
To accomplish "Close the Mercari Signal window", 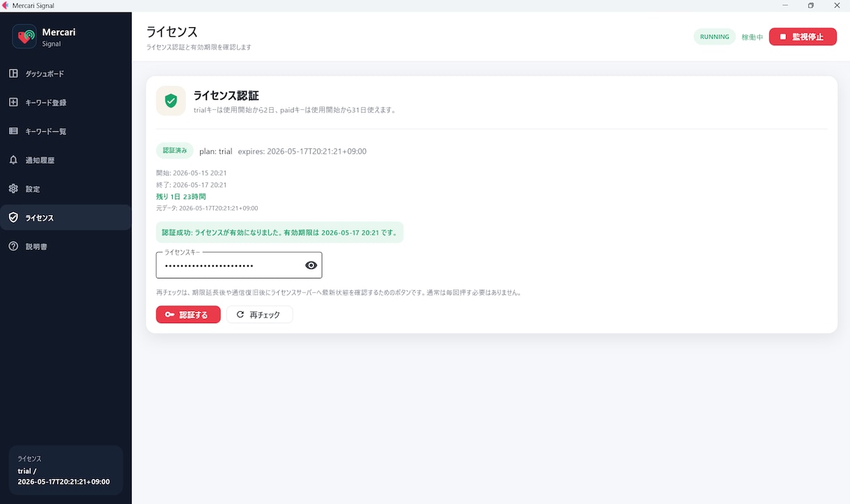I will tap(837, 6).
